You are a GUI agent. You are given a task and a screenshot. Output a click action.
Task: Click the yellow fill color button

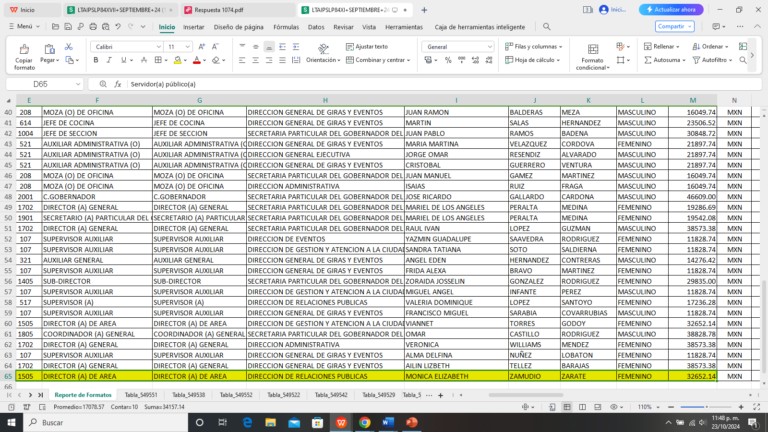click(177, 60)
